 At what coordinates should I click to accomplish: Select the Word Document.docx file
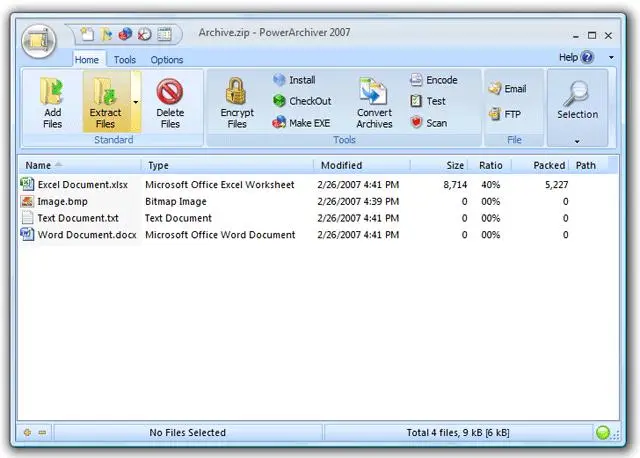click(87, 235)
